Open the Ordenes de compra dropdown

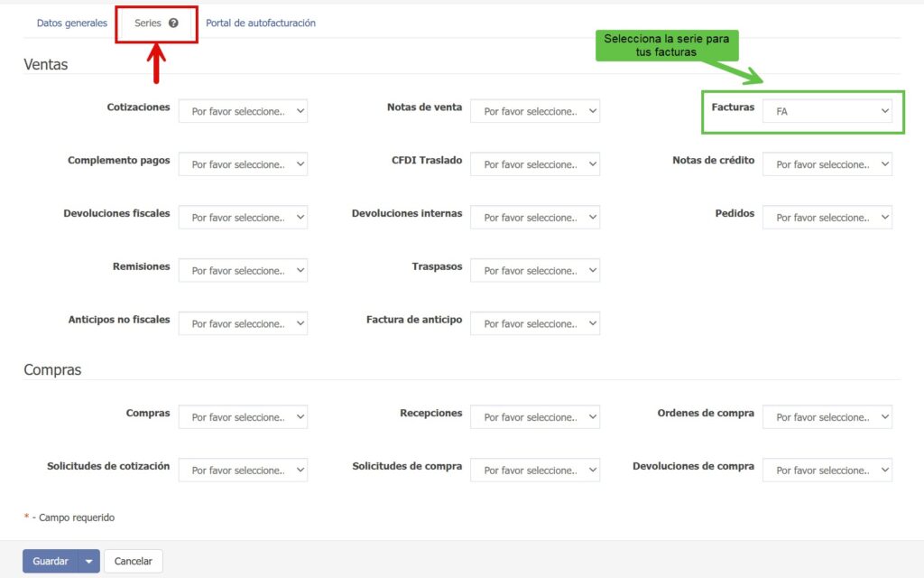[x=827, y=417]
